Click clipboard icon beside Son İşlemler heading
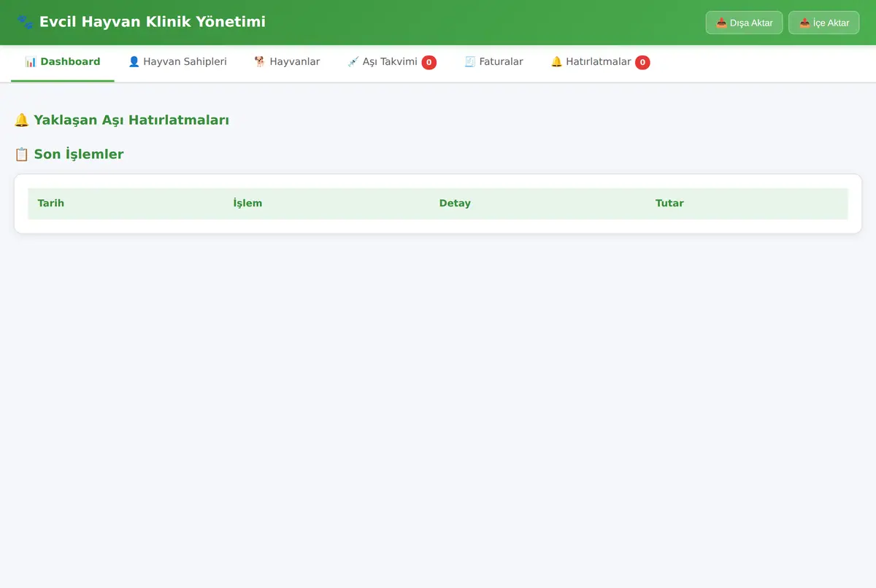Screen dimensions: 876x588 pyautogui.click(x=22, y=155)
